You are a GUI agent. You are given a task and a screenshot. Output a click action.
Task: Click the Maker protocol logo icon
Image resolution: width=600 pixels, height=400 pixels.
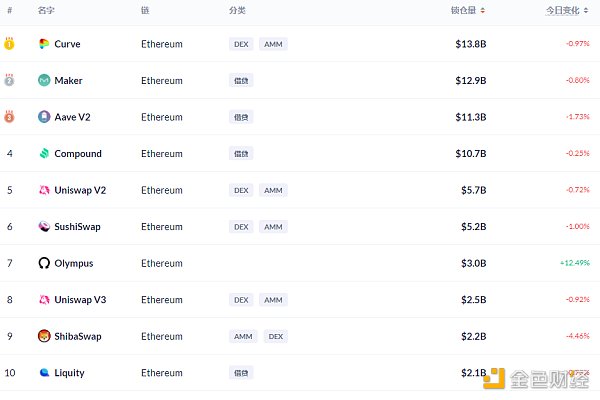click(44, 80)
